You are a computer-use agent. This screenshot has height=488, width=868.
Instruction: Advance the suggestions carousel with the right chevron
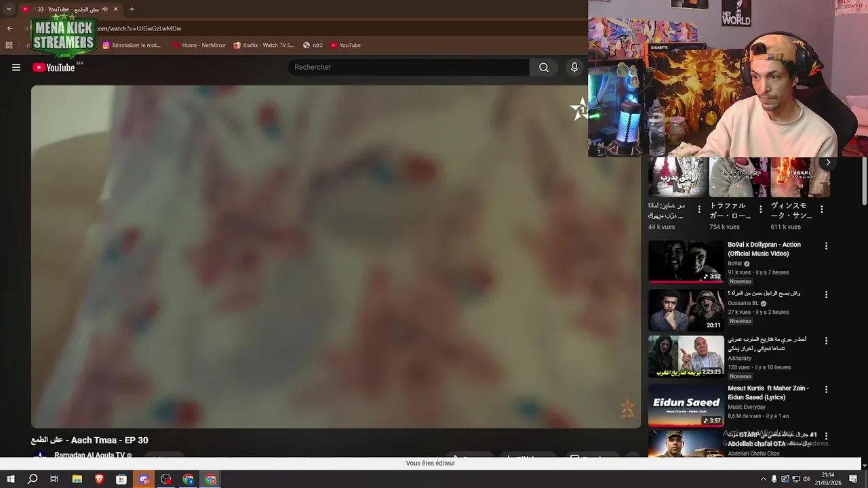point(828,163)
